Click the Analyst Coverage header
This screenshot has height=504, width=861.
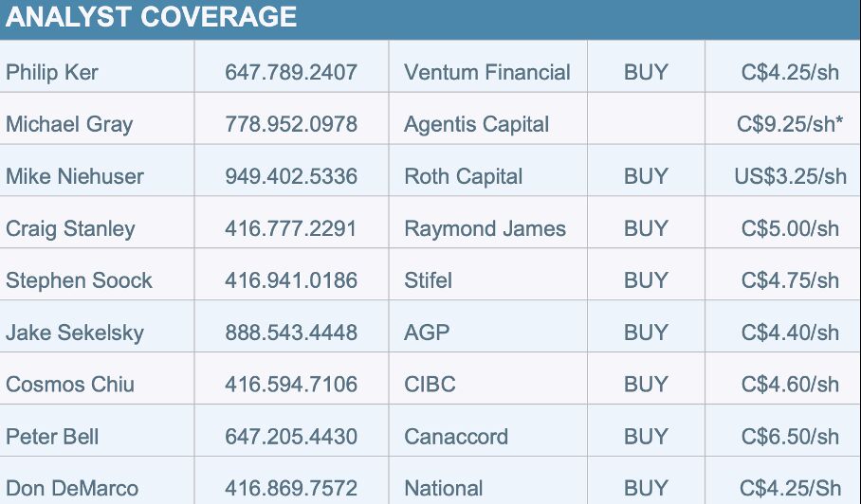[152, 17]
